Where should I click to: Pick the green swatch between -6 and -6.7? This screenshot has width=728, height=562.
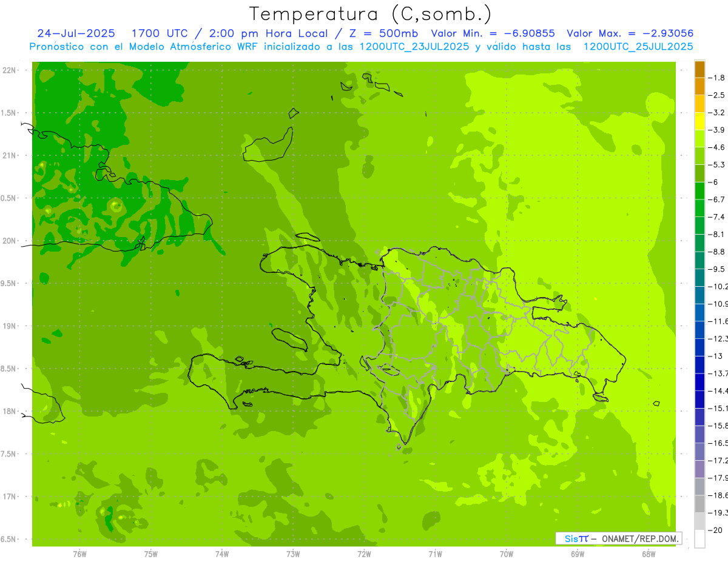[x=699, y=191]
